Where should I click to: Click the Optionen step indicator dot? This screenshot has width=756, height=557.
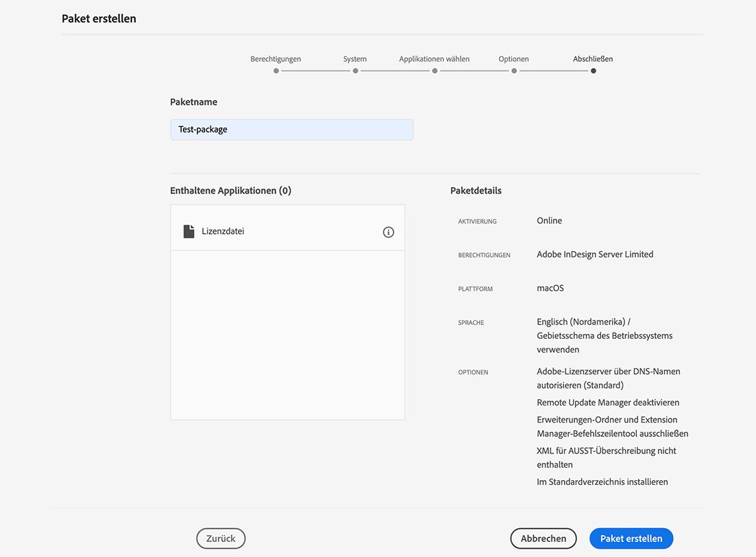pyautogui.click(x=513, y=71)
